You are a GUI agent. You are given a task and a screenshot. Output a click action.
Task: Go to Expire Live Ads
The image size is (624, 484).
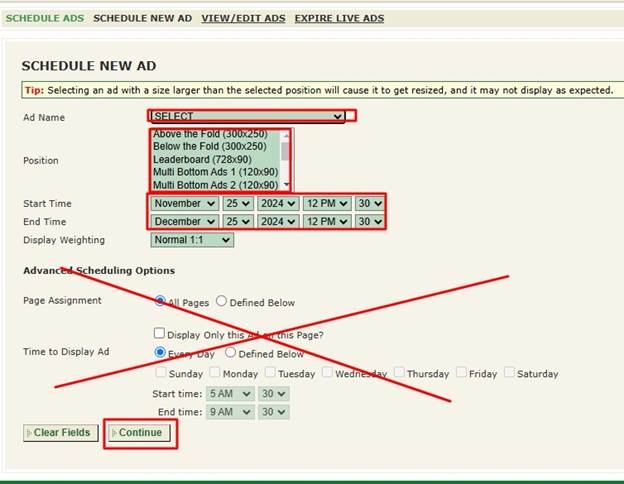pyautogui.click(x=339, y=18)
